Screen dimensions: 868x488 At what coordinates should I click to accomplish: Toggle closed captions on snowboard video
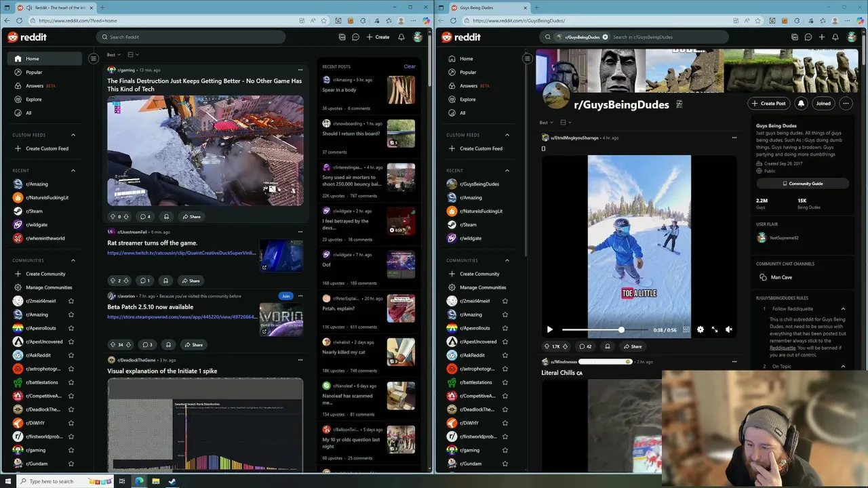[686, 329]
